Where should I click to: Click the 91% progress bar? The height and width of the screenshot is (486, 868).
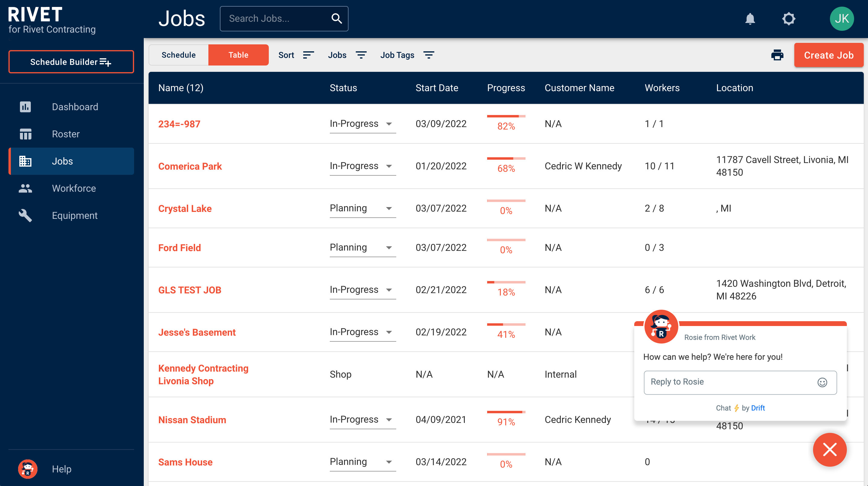[x=506, y=412]
